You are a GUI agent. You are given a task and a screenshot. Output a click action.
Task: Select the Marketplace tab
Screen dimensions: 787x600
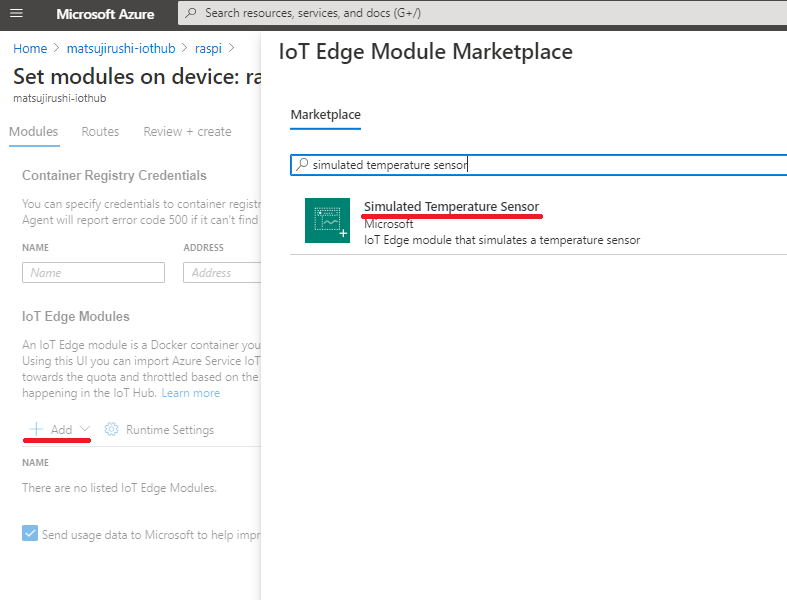click(325, 115)
